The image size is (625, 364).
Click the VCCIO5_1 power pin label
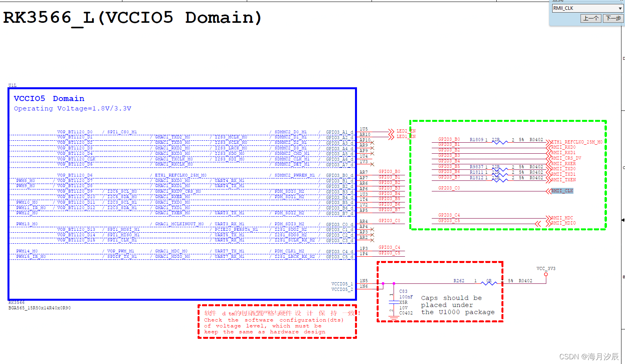point(342,284)
